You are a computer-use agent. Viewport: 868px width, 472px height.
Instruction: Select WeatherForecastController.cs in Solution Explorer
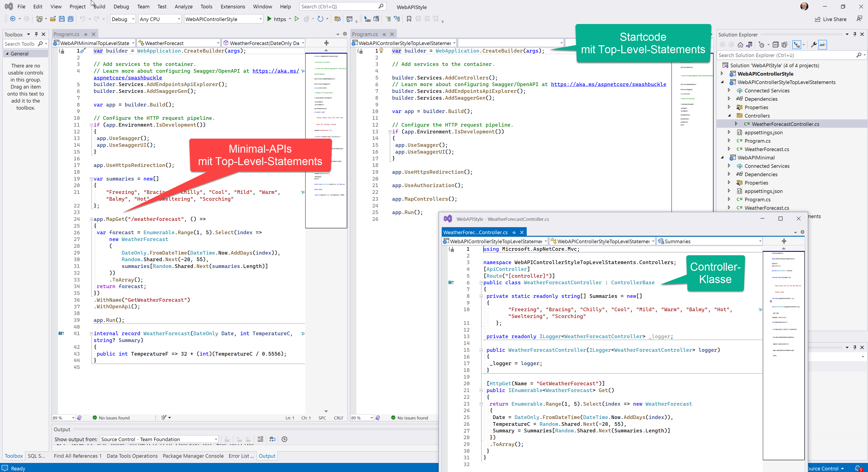pyautogui.click(x=785, y=124)
